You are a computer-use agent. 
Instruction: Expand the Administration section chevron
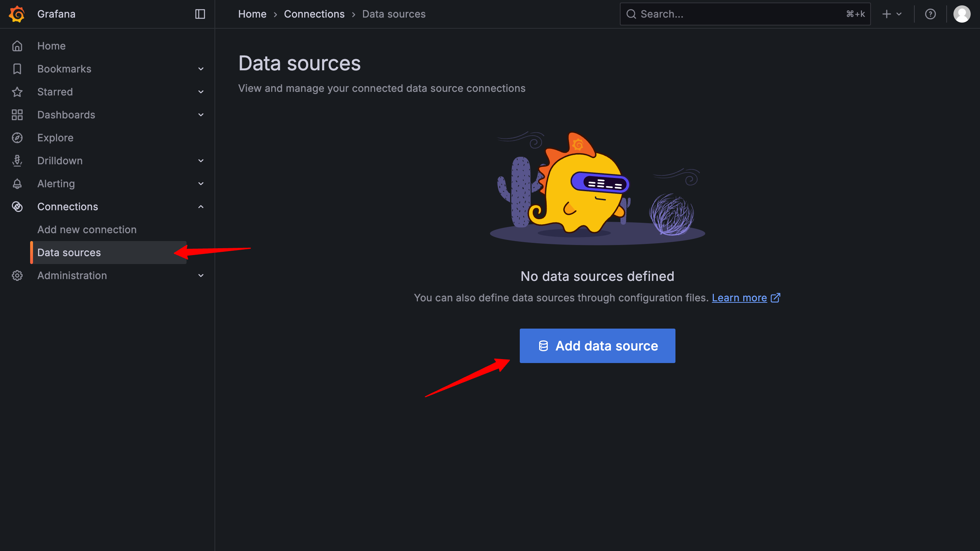tap(201, 275)
